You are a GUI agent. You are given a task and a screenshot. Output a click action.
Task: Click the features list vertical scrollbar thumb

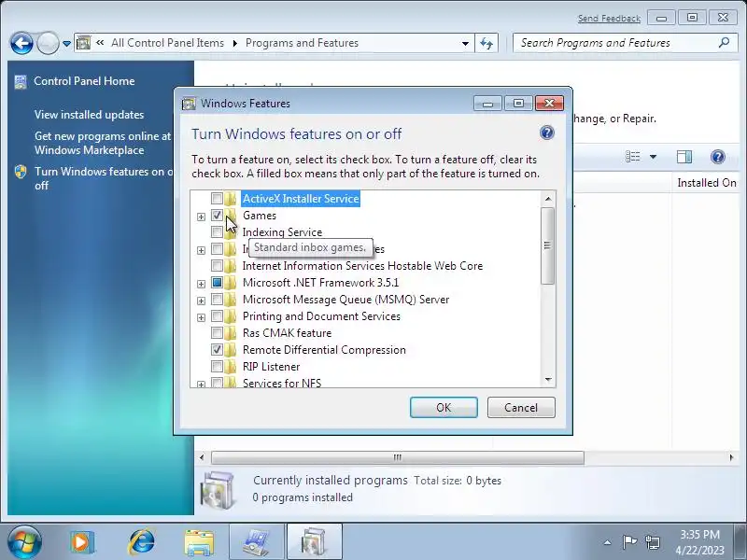click(x=547, y=245)
